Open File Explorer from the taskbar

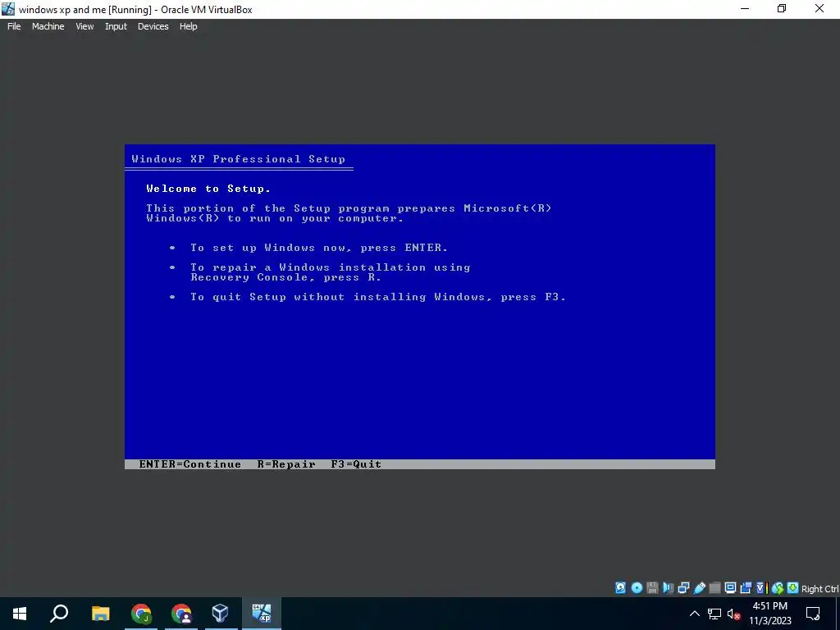[x=100, y=614]
